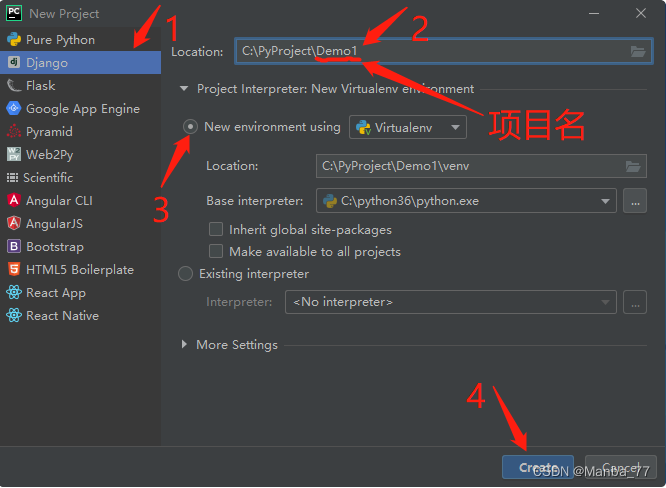Click the Google App Engine icon
The width and height of the screenshot is (666, 488).
point(14,108)
